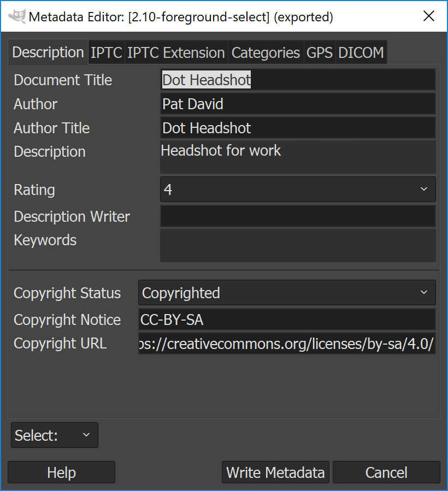Click the Document Title field
This screenshot has height=491, width=448.
click(298, 80)
